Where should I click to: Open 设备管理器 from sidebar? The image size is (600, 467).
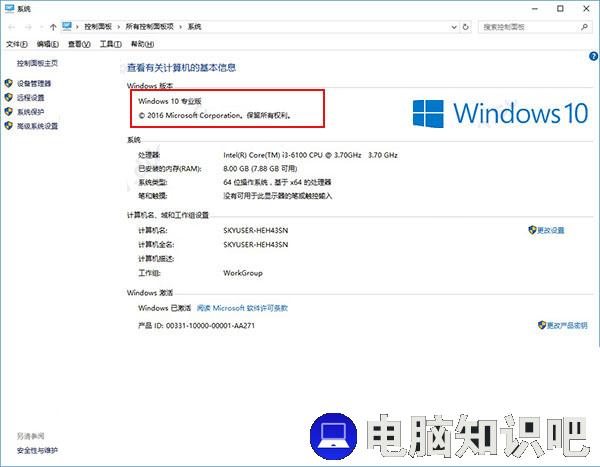[x=34, y=83]
